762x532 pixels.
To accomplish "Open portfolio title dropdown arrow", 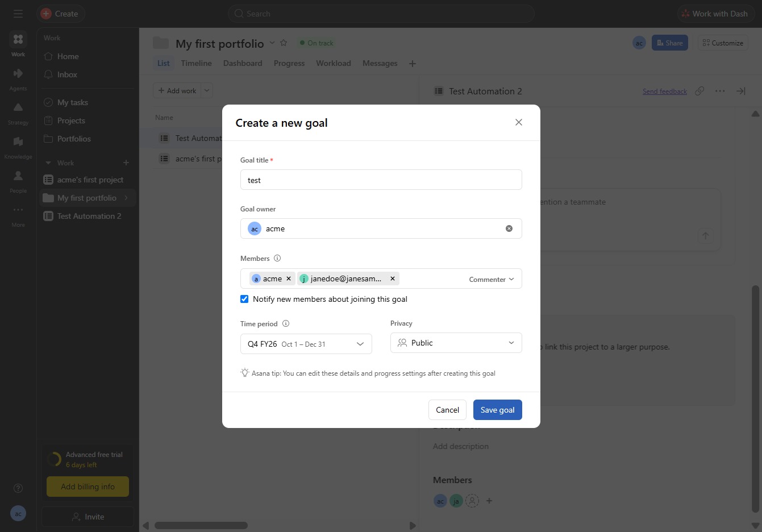I will click(272, 43).
